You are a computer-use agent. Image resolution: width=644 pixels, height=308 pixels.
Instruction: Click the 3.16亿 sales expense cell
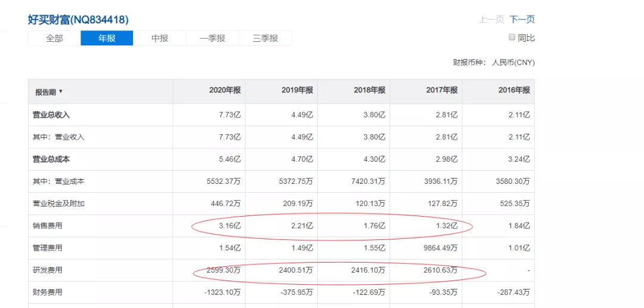tap(230, 226)
